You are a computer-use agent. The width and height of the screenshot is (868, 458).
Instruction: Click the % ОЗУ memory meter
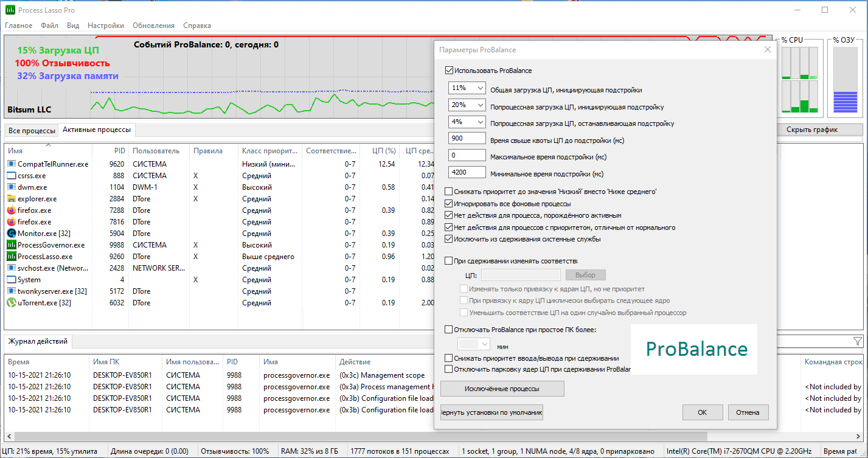844,79
